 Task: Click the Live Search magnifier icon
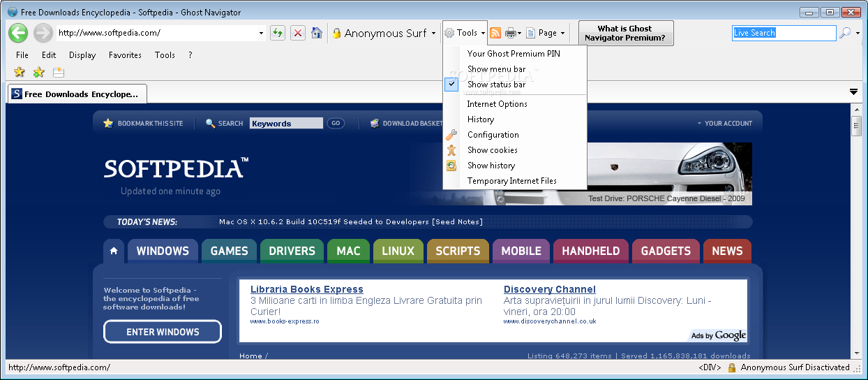(845, 33)
